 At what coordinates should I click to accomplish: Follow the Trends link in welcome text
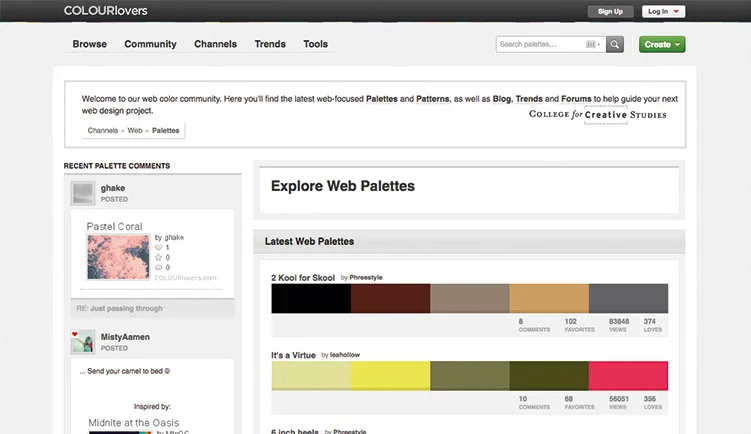coord(529,99)
